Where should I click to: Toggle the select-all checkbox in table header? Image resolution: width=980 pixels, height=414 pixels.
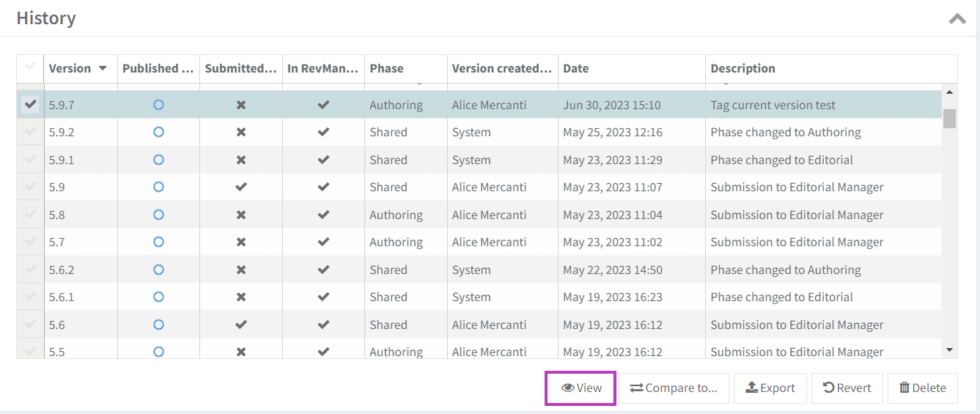coord(30,67)
